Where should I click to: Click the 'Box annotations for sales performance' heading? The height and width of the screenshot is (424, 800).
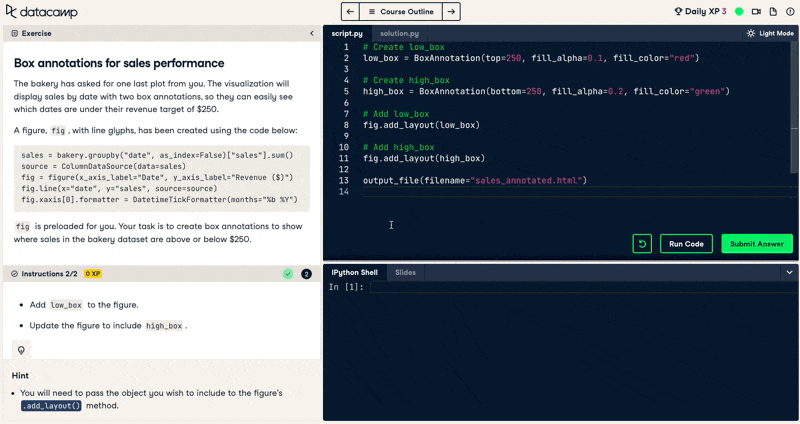coord(119,63)
